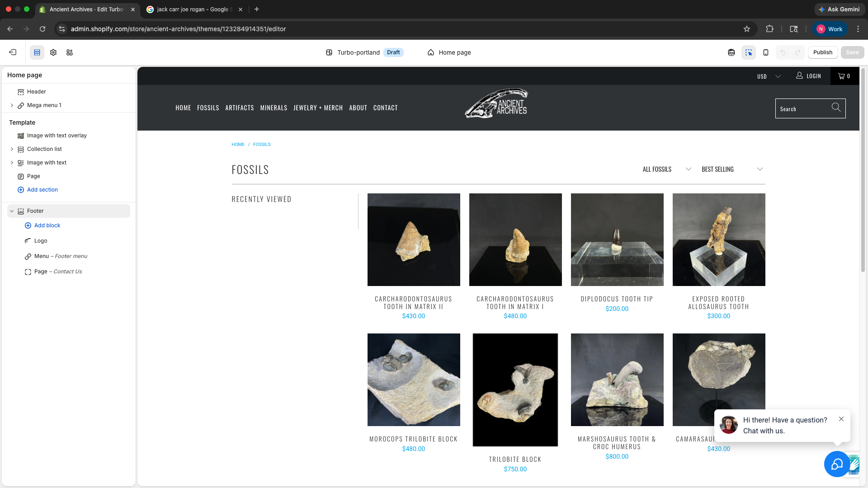This screenshot has height=488, width=868.
Task: Switch to mobile preview icon
Action: [766, 52]
